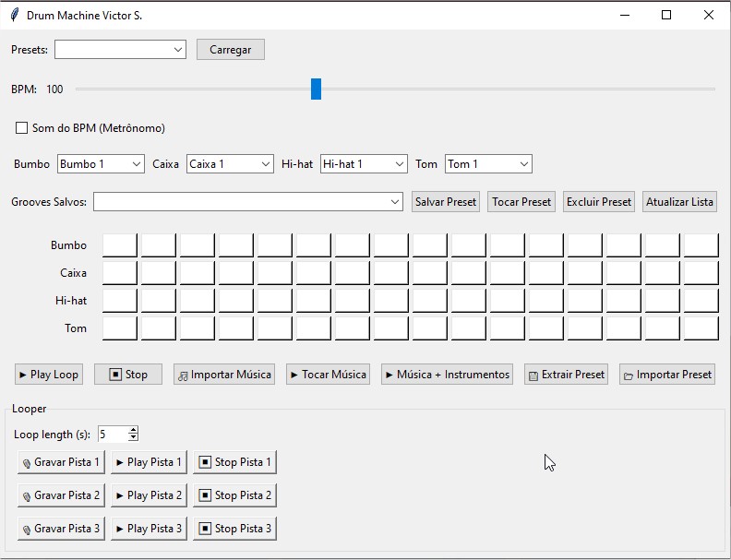Viewport: 731px width, 560px height.
Task: Click Importar Preset button
Action: [667, 375]
